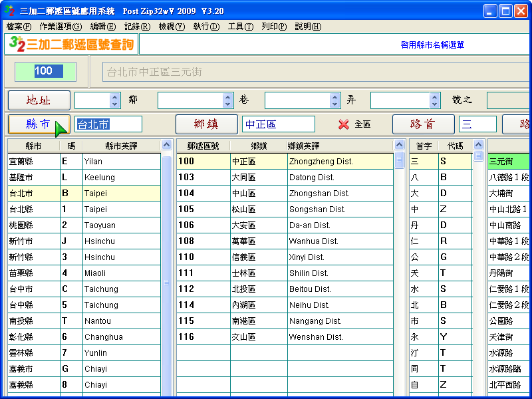Select zip 112 北投區 row
Viewport: 532px width, 399px height.
[x=285, y=289]
